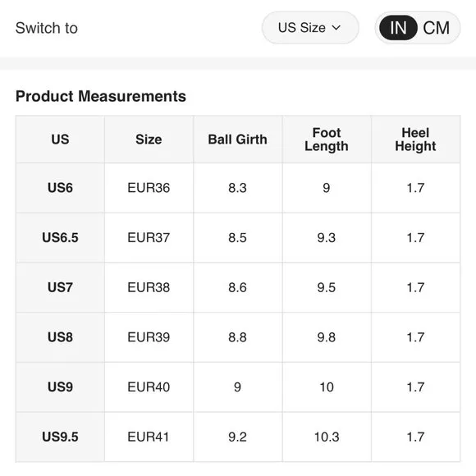The height and width of the screenshot is (476, 476).
Task: Select the US9 size row label
Action: pyautogui.click(x=60, y=387)
